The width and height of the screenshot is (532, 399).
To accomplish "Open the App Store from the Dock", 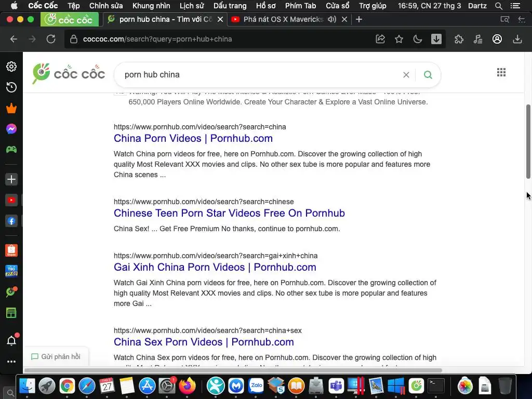I will click(147, 386).
